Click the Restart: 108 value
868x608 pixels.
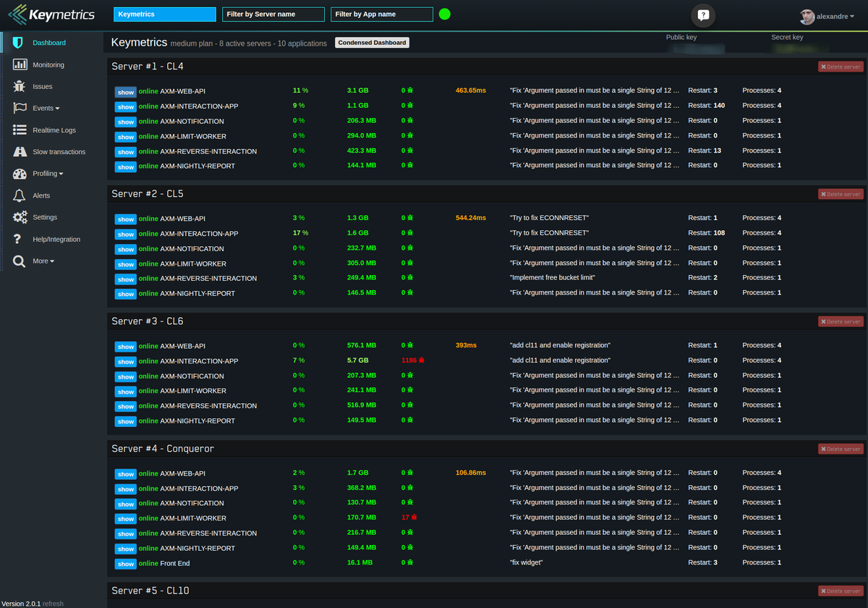(707, 233)
